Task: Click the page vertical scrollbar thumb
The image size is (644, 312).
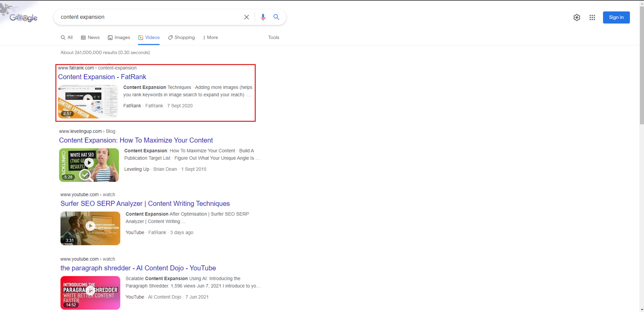Action: pyautogui.click(x=642, y=65)
